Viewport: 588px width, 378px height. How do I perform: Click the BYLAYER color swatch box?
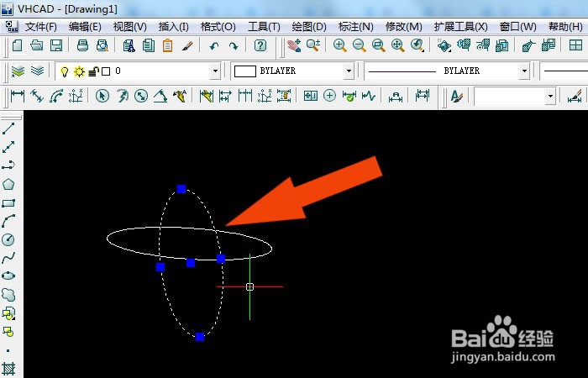(245, 71)
